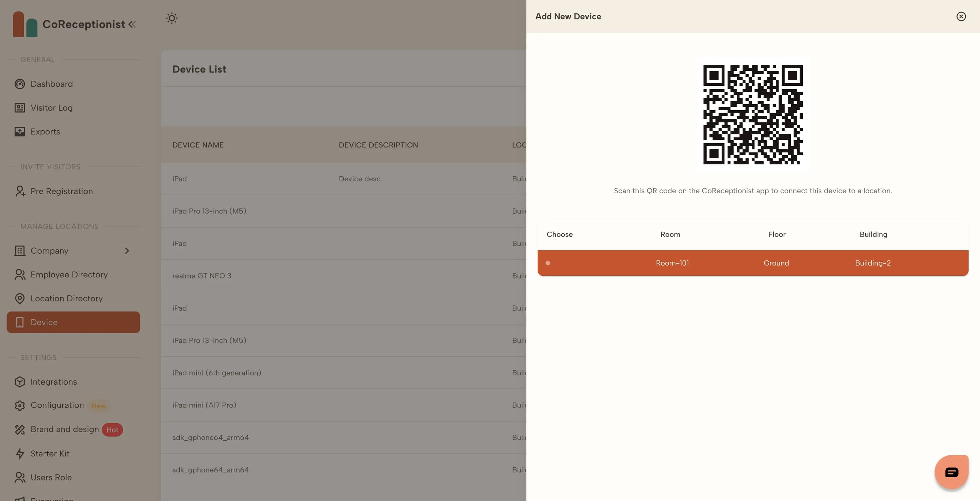Screen dimensions: 980x501
Task: Expand the Company submenu chevron
Action: pyautogui.click(x=127, y=251)
